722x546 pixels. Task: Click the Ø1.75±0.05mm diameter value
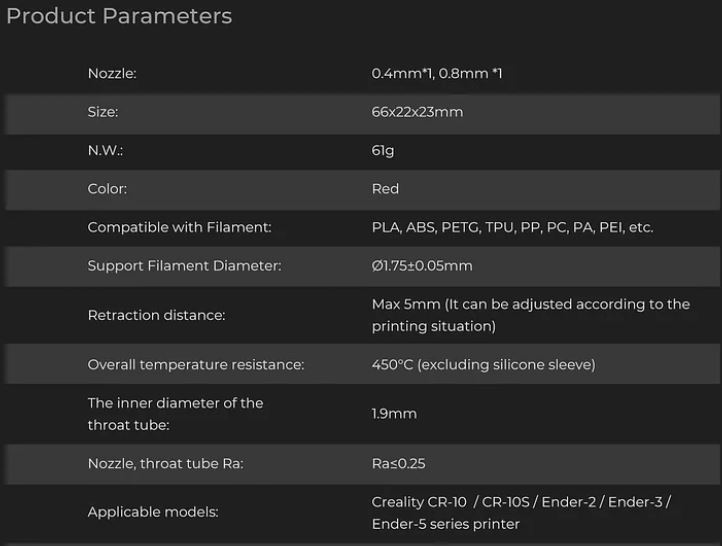tap(422, 266)
